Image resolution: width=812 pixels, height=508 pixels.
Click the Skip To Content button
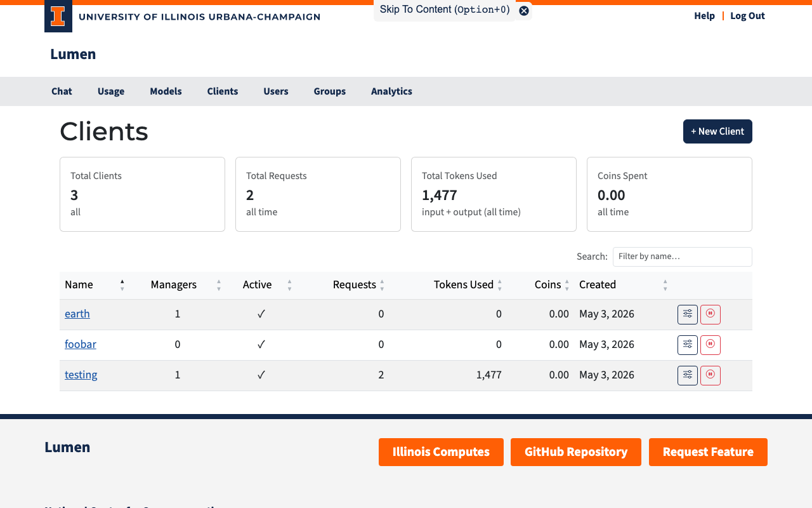[x=445, y=10]
